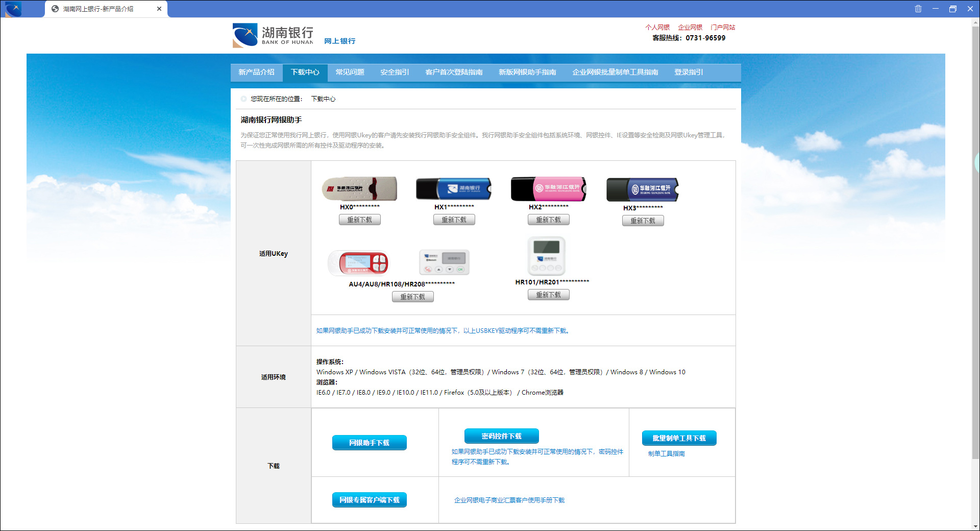Click the blue USBKEY driver note text
Viewport: 980px width, 531px height.
click(444, 331)
